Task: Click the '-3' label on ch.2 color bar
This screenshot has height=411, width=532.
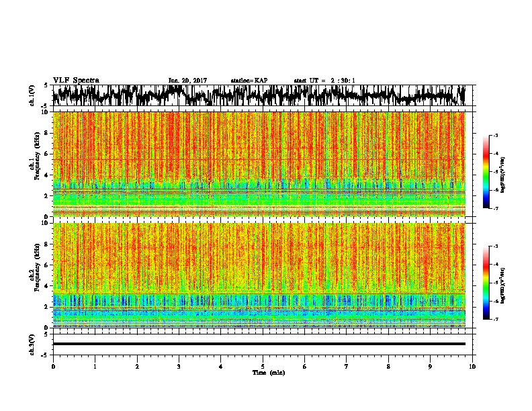Action: click(495, 246)
